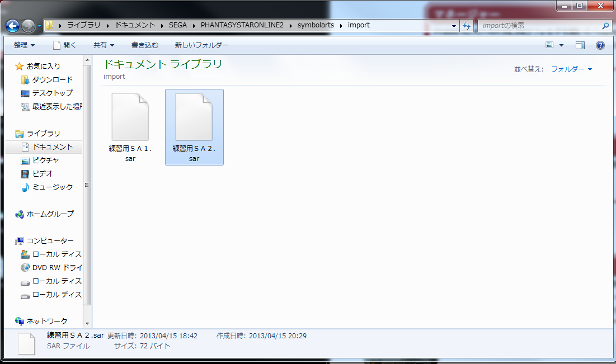616x364 pixels.
Task: Open the 並べ替え フォルダー dropdown
Action: (571, 69)
